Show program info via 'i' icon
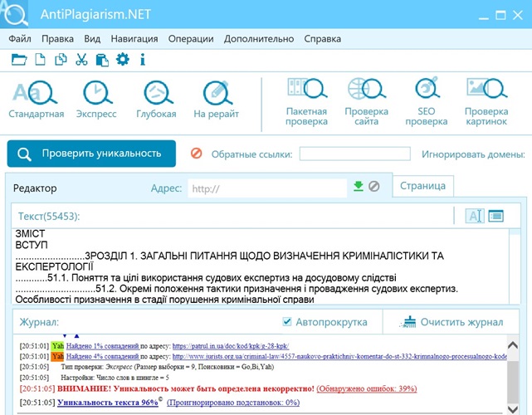532x415 pixels. coord(143,60)
